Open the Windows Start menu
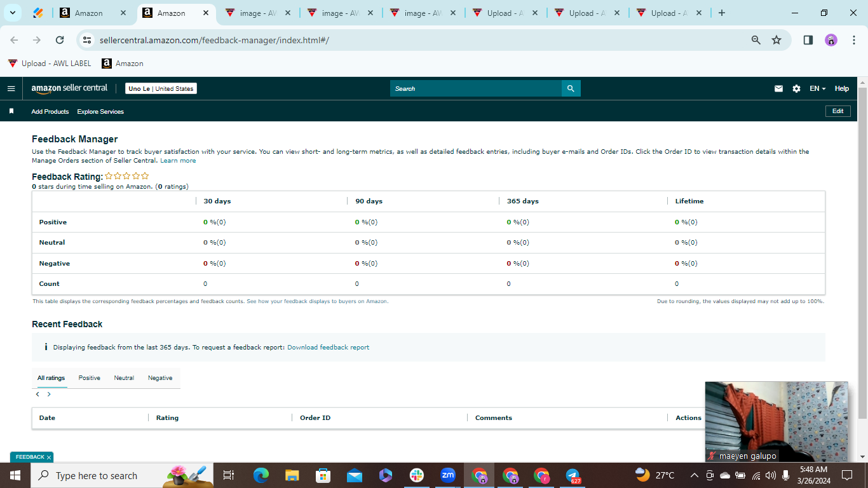Screen dimensions: 868x488 click(x=15, y=475)
